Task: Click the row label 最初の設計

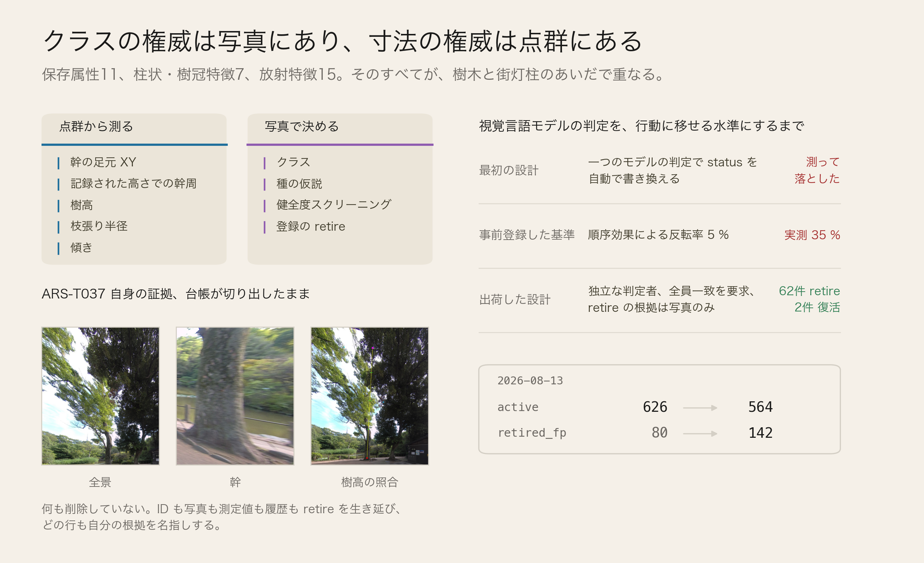Action: 509,170
